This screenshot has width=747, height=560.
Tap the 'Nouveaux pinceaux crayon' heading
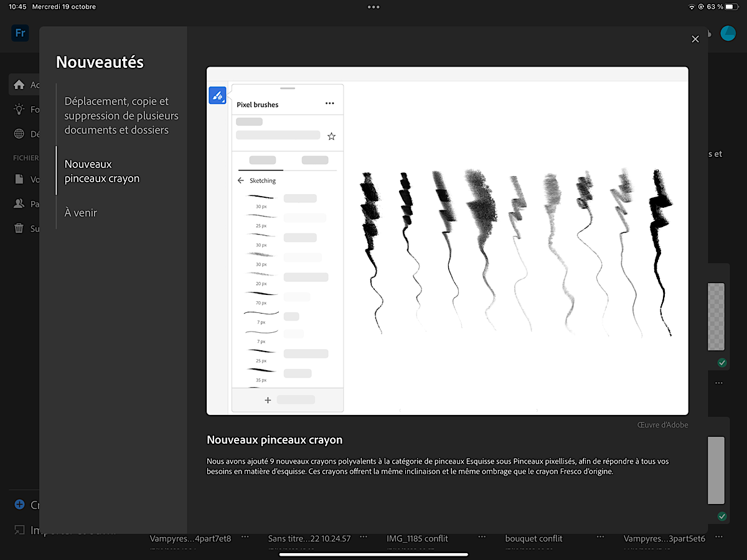[275, 440]
